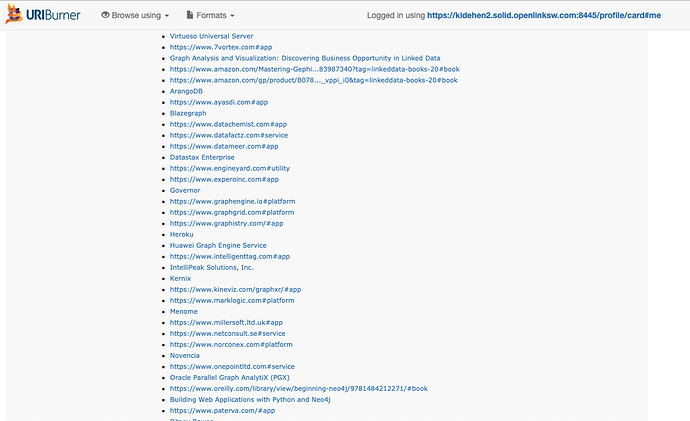Click the Governor link
The height and width of the screenshot is (421, 690).
coord(185,190)
